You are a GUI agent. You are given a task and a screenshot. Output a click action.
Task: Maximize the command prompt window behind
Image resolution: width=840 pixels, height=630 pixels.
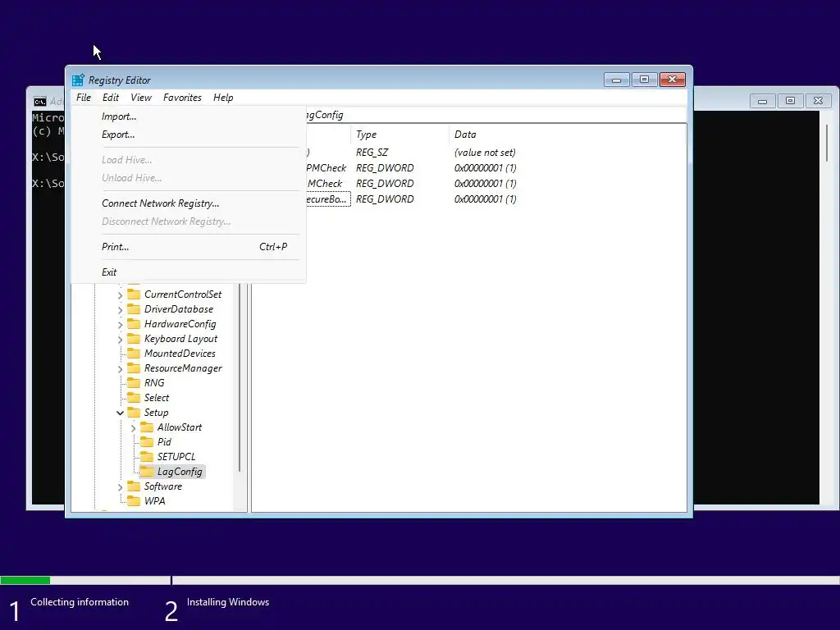(790, 101)
